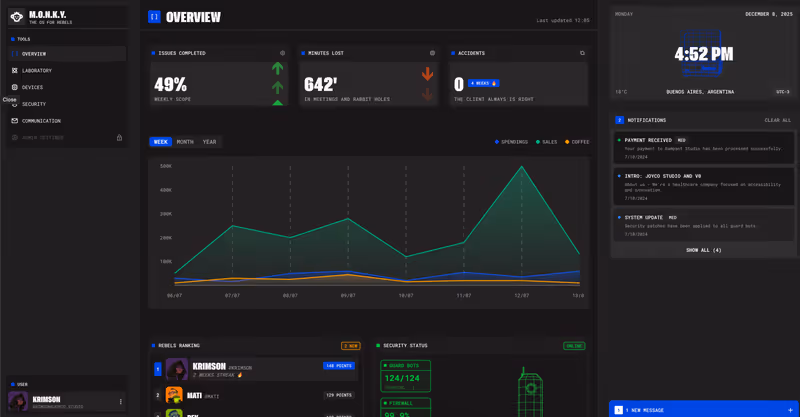Click the Communication envelope icon
The image size is (800, 417).
click(x=15, y=121)
